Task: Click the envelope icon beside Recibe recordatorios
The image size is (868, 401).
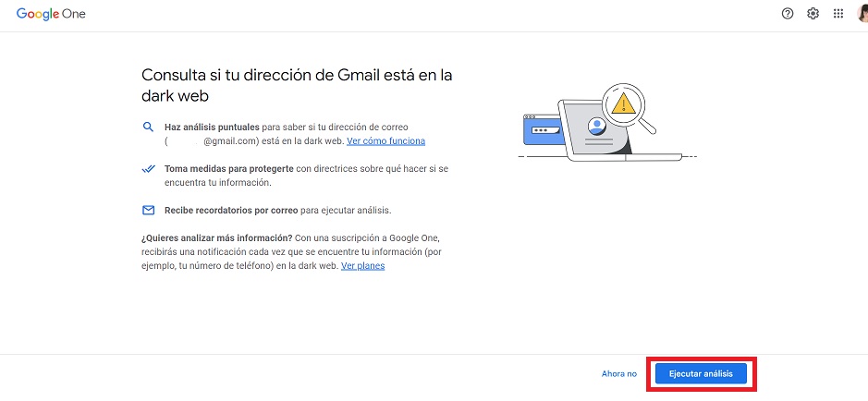Action: (x=148, y=210)
